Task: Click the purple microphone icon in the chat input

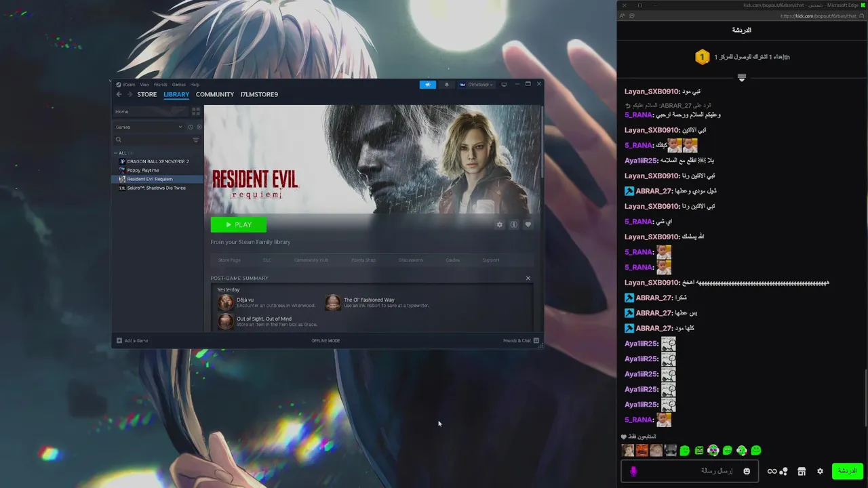Action: (x=633, y=471)
